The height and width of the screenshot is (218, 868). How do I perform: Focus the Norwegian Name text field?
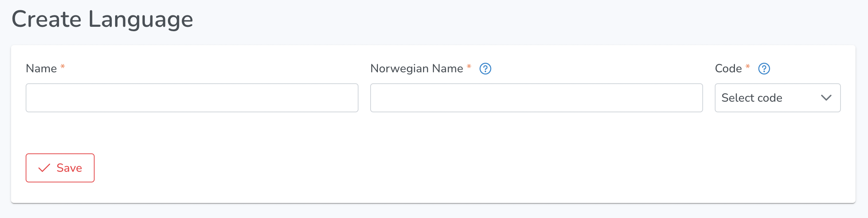[x=536, y=98]
